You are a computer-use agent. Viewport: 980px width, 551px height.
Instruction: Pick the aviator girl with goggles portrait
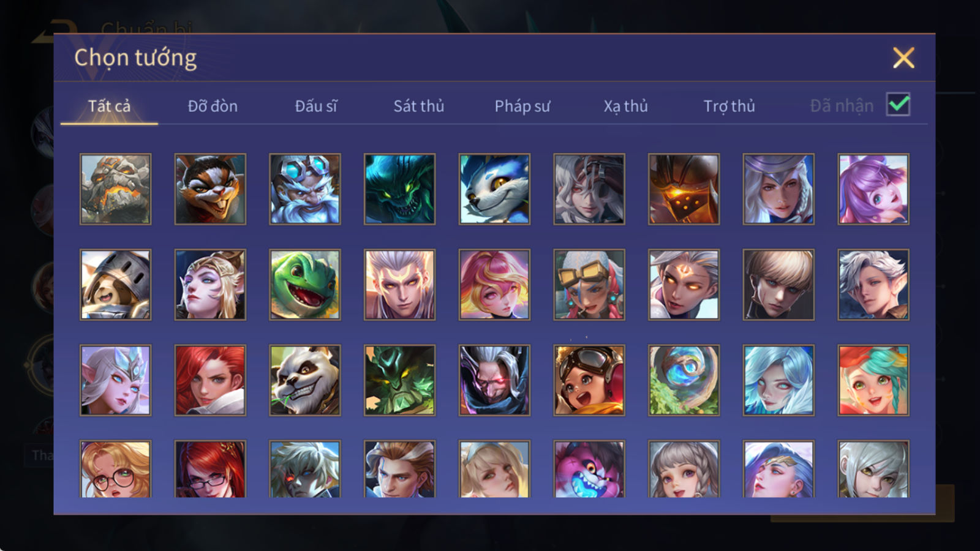(589, 380)
